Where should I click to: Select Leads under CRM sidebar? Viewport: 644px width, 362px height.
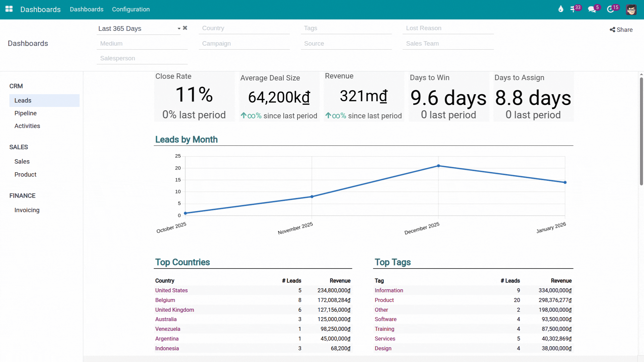[x=22, y=100]
